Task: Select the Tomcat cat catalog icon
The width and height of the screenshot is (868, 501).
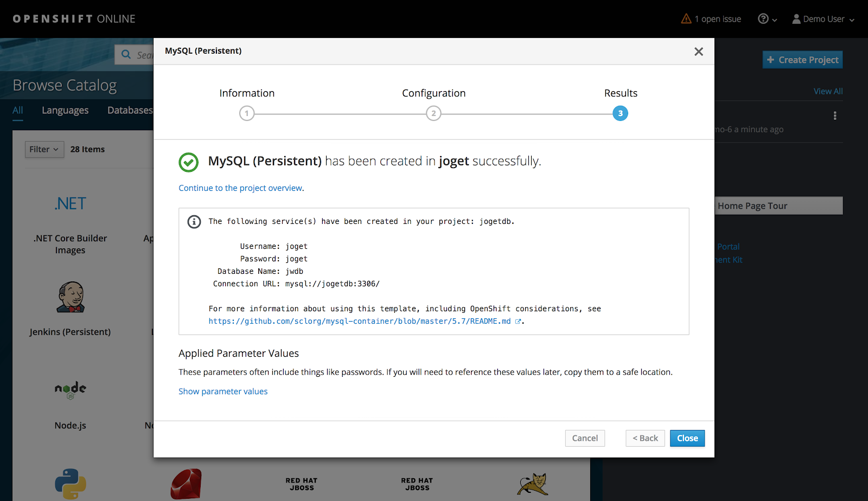Action: (x=533, y=484)
